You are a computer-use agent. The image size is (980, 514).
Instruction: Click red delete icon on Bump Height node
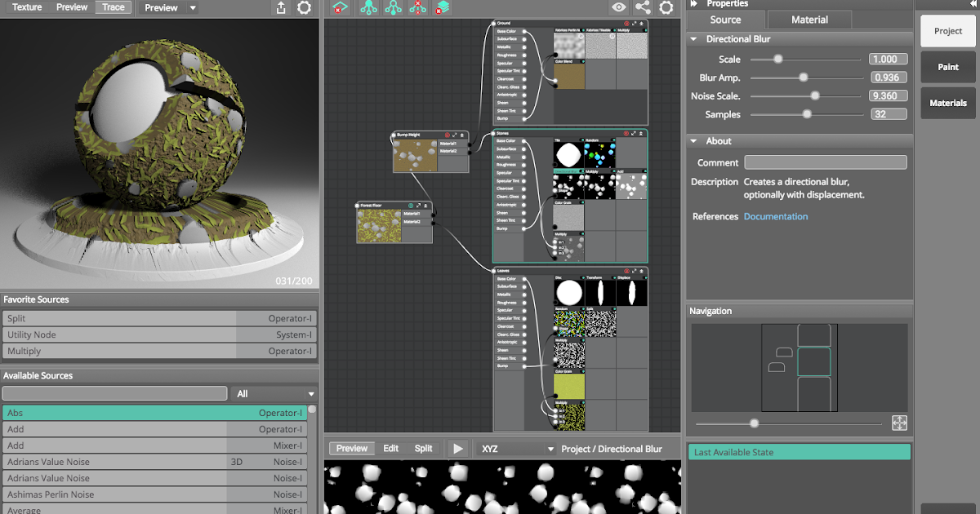pos(448,135)
